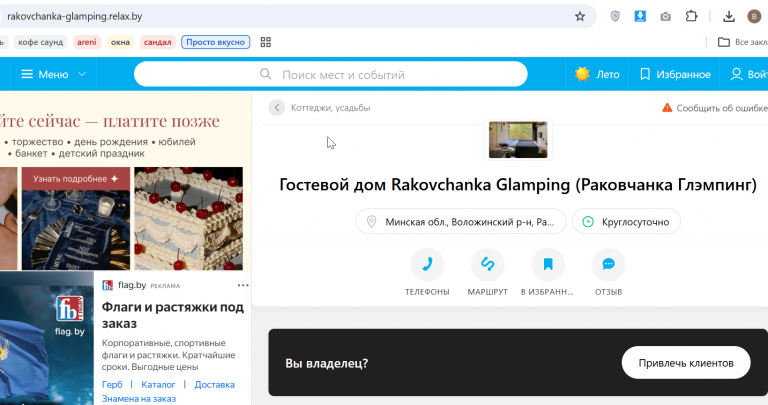The height and width of the screenshot is (405, 768).
Task: Click 'Сообщить об ошибке' link
Action: tap(722, 108)
